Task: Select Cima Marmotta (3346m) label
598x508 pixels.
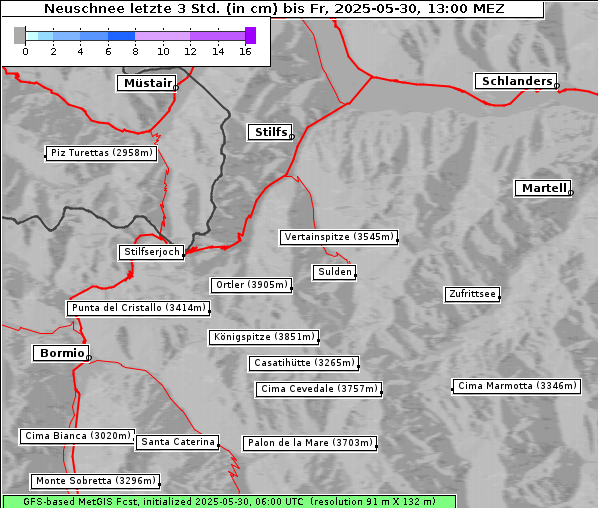Action: [516, 386]
